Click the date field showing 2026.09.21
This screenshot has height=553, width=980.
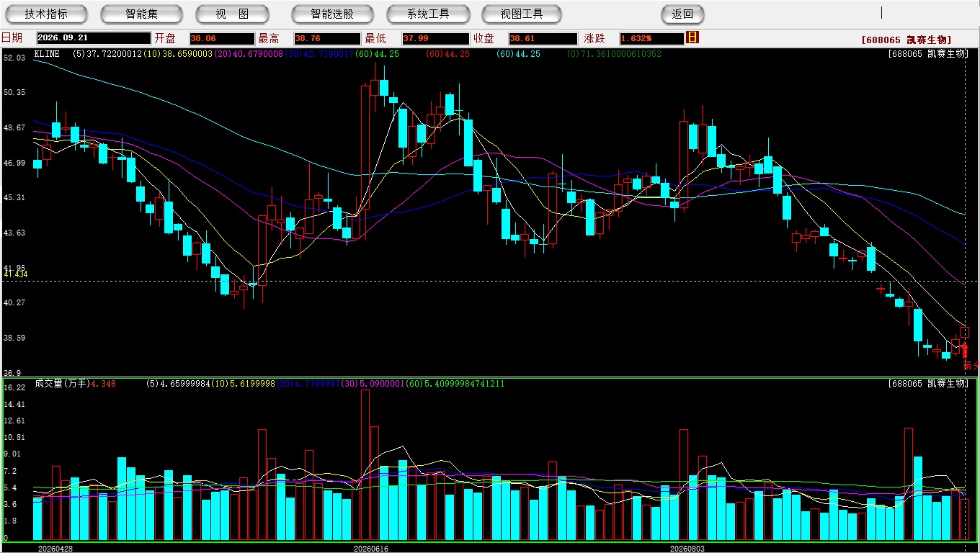pyautogui.click(x=93, y=38)
